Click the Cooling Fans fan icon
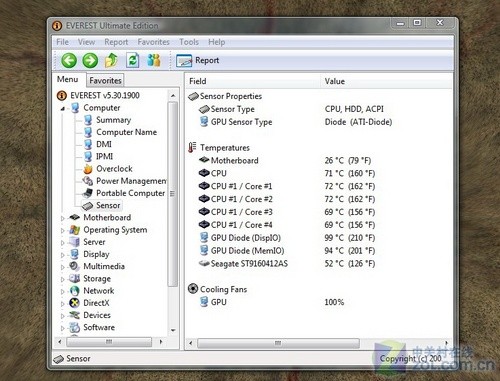 point(193,289)
